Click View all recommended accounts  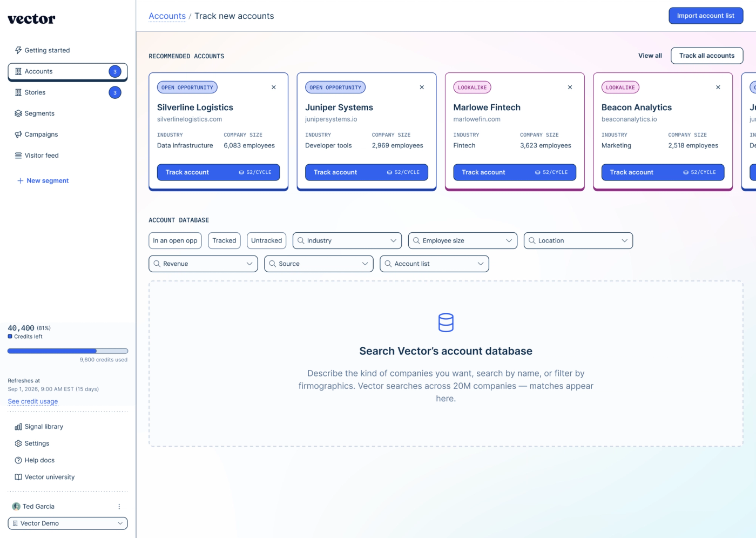650,56
